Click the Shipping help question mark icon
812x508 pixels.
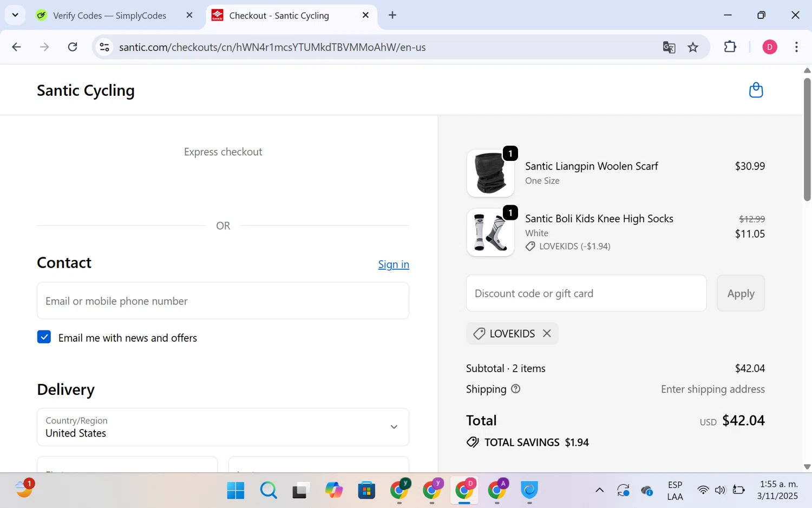[x=515, y=389]
